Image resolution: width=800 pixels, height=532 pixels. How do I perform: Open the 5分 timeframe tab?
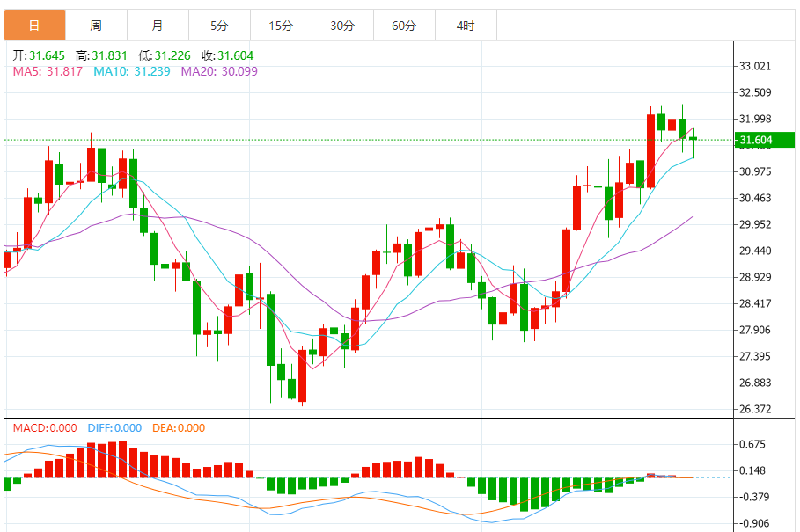[220, 26]
